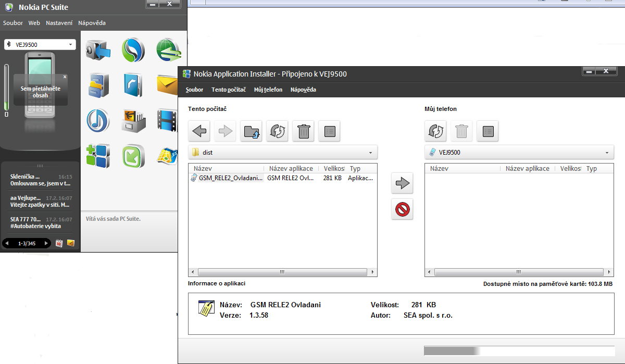Open the 'aa Vejlupe...' message
This screenshot has height=364, width=625.
pos(41,201)
